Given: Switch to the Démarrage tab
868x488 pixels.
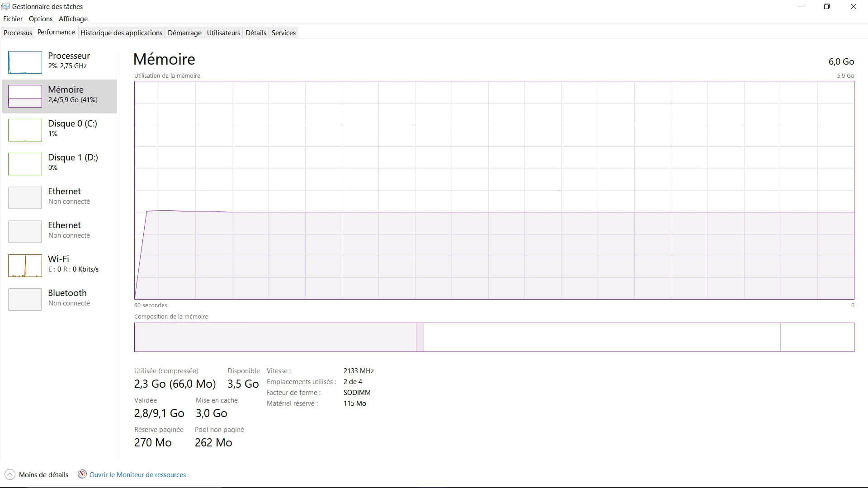Looking at the screenshot, I should [x=184, y=33].
